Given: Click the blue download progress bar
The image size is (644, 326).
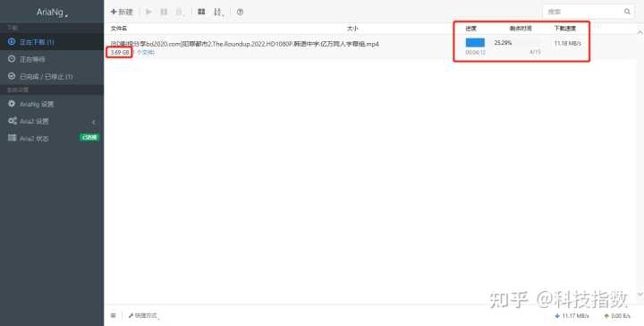Looking at the screenshot, I should coord(475,43).
